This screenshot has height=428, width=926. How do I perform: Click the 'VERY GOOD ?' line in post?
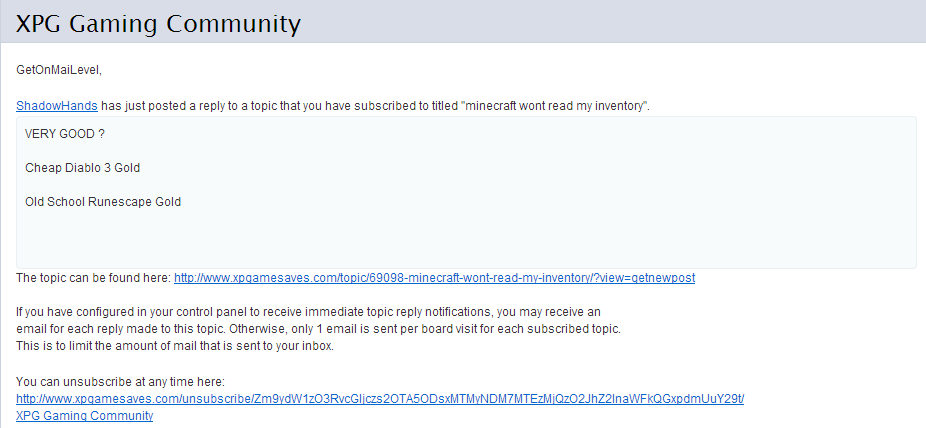[x=65, y=133]
